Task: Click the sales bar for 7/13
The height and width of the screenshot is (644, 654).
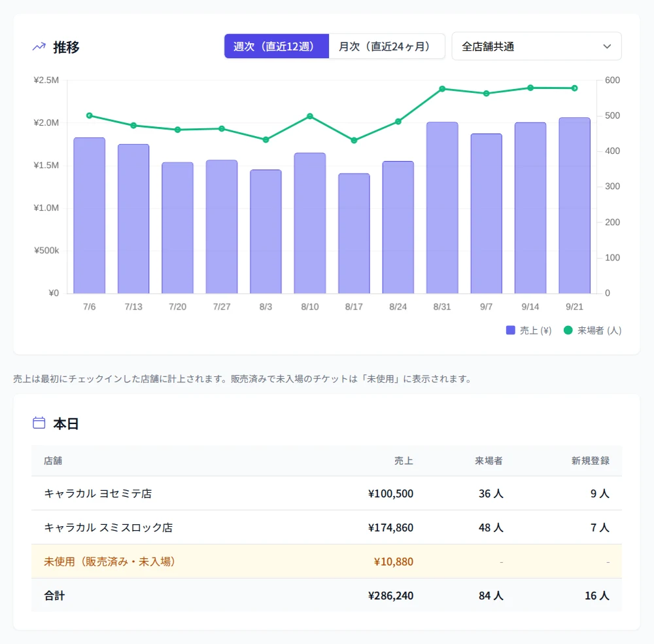Action: [x=133, y=219]
